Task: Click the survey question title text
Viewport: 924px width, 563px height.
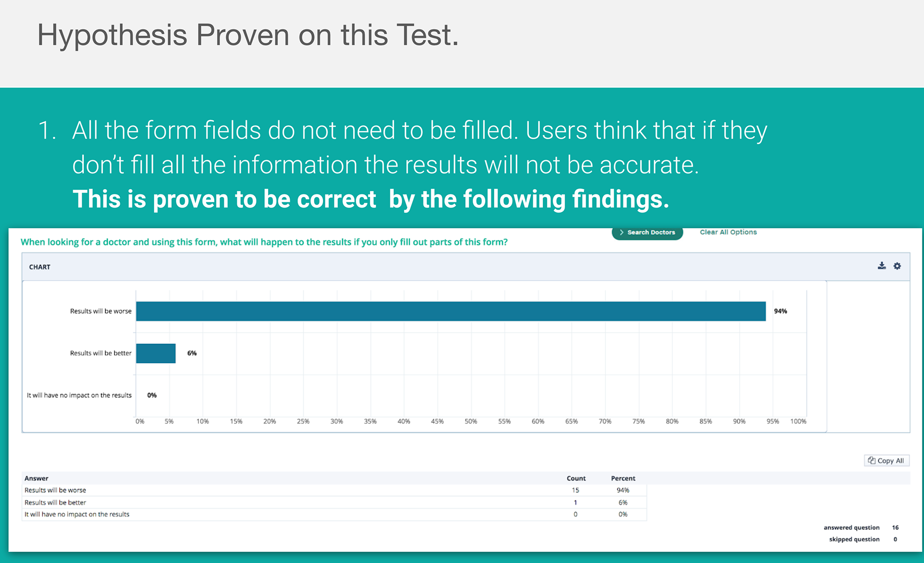Action: click(x=264, y=242)
